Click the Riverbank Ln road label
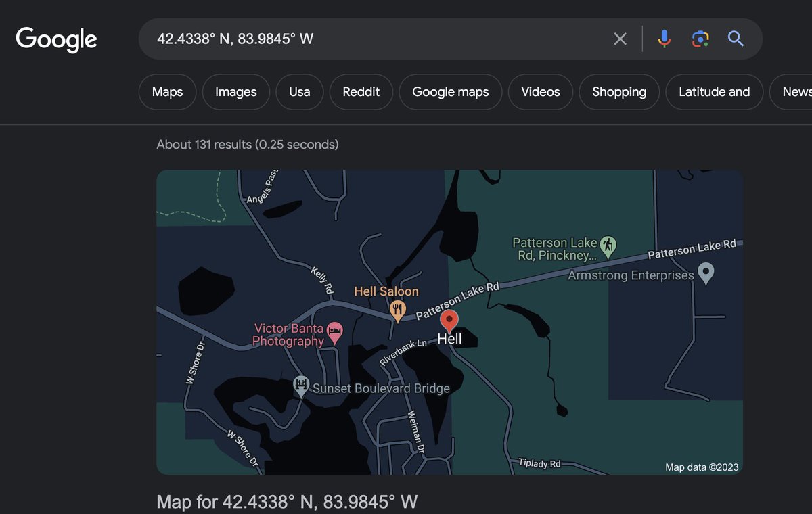This screenshot has width=812, height=514. (404, 352)
